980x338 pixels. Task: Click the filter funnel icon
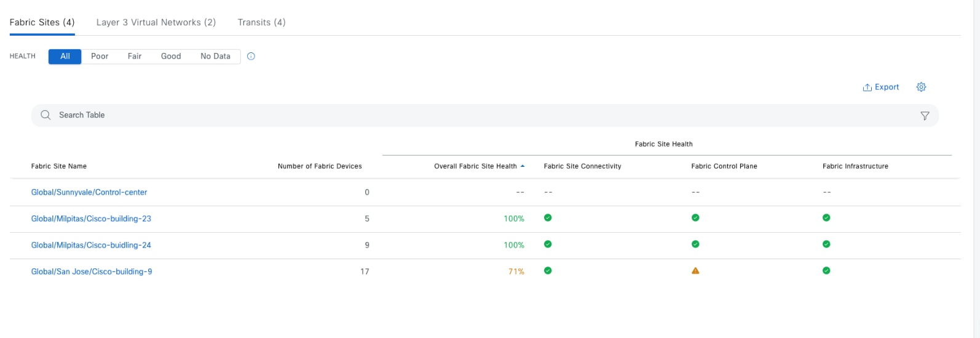(924, 116)
